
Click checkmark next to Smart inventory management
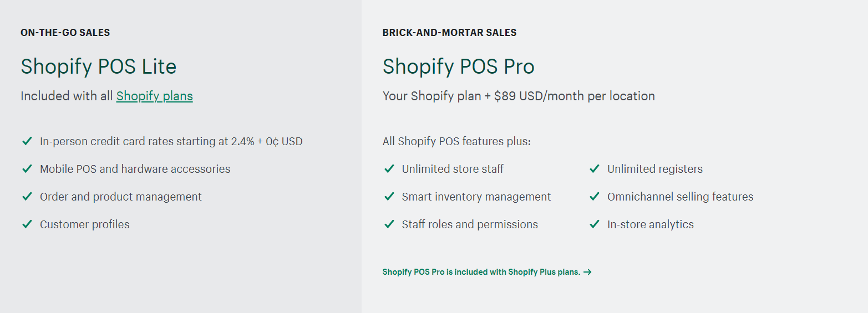[389, 197]
